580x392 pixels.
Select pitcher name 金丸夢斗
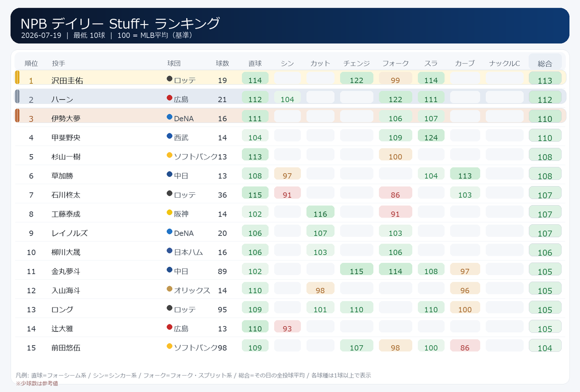66,271
